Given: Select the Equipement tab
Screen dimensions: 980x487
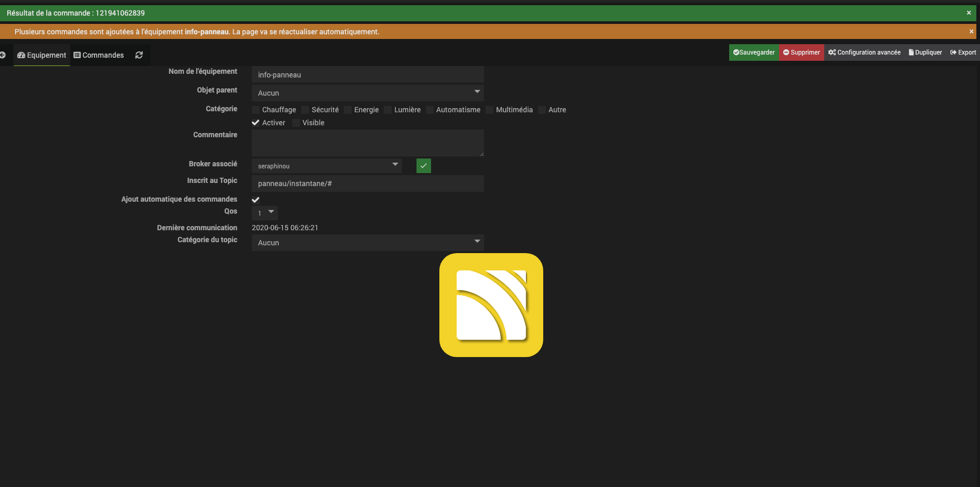Looking at the screenshot, I should click(x=42, y=55).
